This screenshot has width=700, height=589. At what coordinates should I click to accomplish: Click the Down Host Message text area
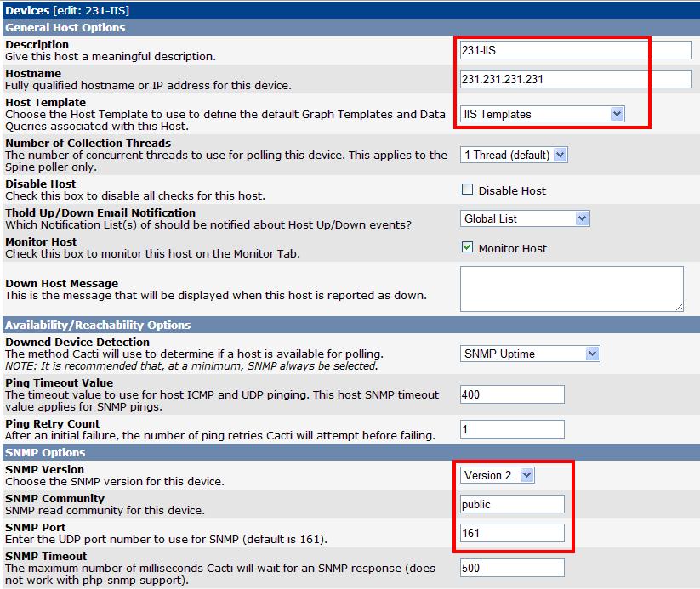[x=572, y=289]
